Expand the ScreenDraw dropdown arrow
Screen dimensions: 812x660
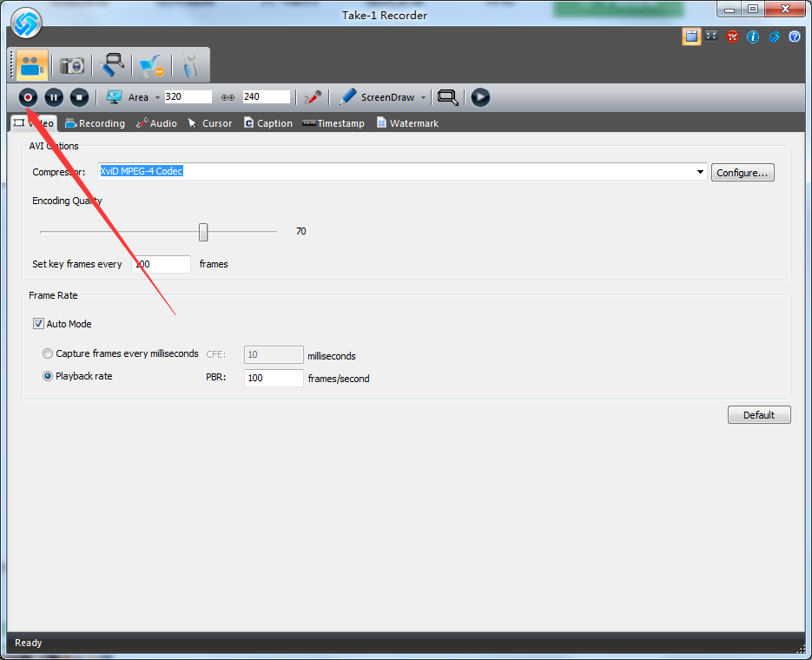point(423,97)
